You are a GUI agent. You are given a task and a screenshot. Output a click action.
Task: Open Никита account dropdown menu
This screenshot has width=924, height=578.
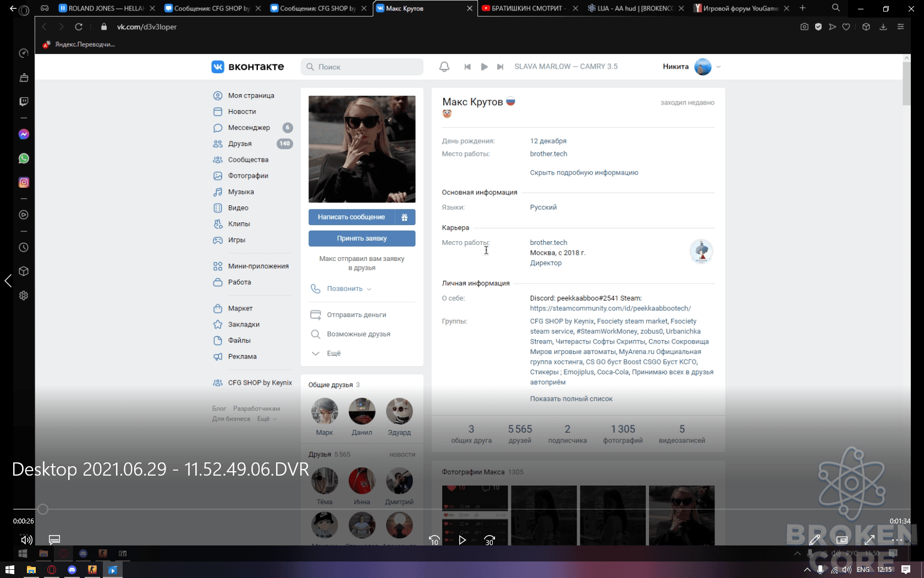click(x=692, y=67)
